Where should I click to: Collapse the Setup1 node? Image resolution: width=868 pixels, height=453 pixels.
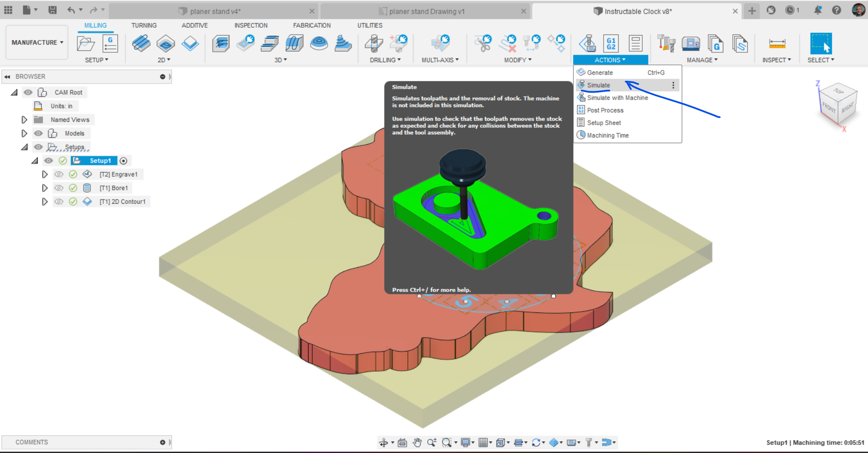click(35, 161)
